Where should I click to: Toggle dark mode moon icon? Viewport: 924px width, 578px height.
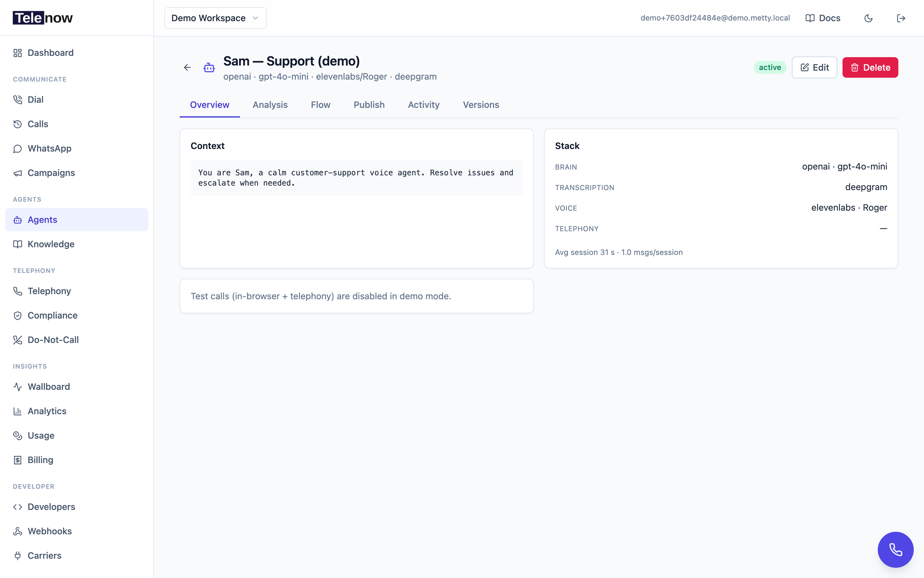point(868,18)
